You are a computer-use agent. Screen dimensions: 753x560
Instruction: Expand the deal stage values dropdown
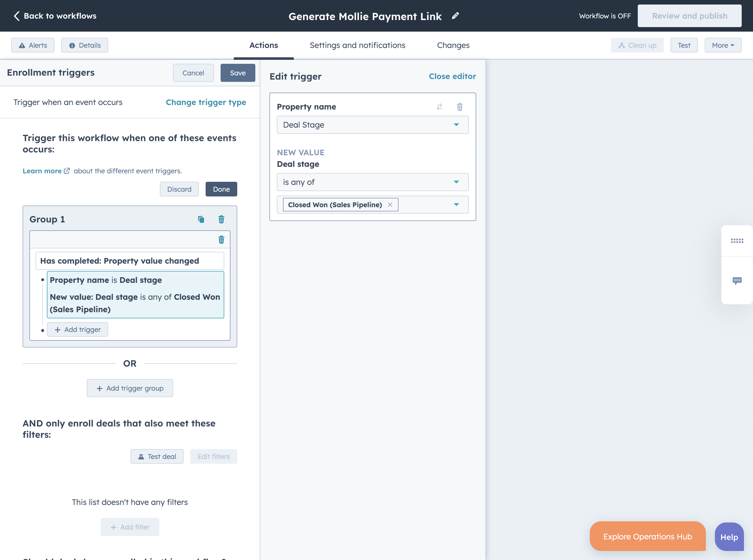(456, 205)
